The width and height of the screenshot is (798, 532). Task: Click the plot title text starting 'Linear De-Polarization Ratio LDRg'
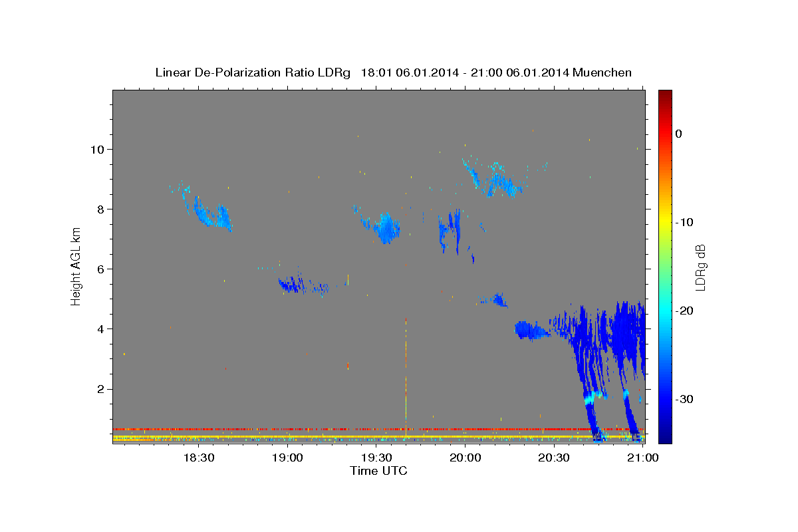tap(393, 72)
